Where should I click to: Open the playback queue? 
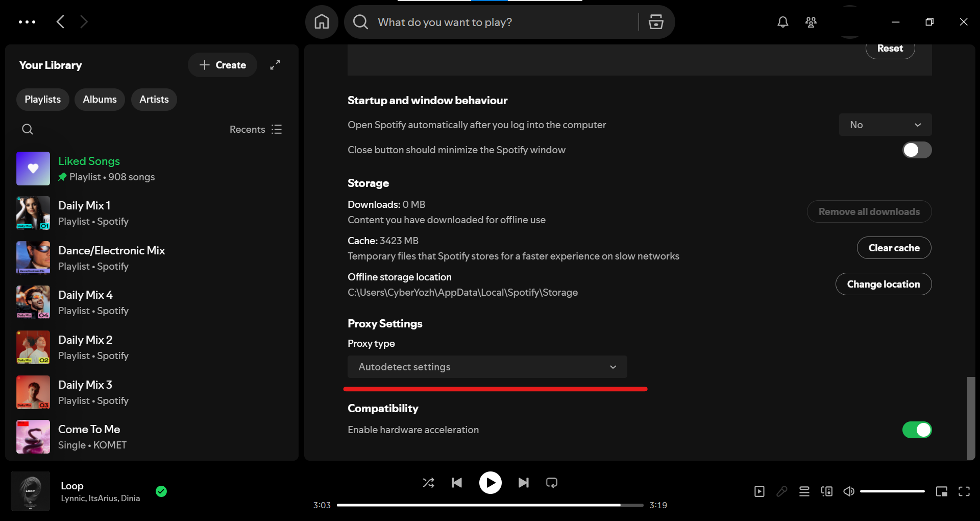tap(804, 491)
